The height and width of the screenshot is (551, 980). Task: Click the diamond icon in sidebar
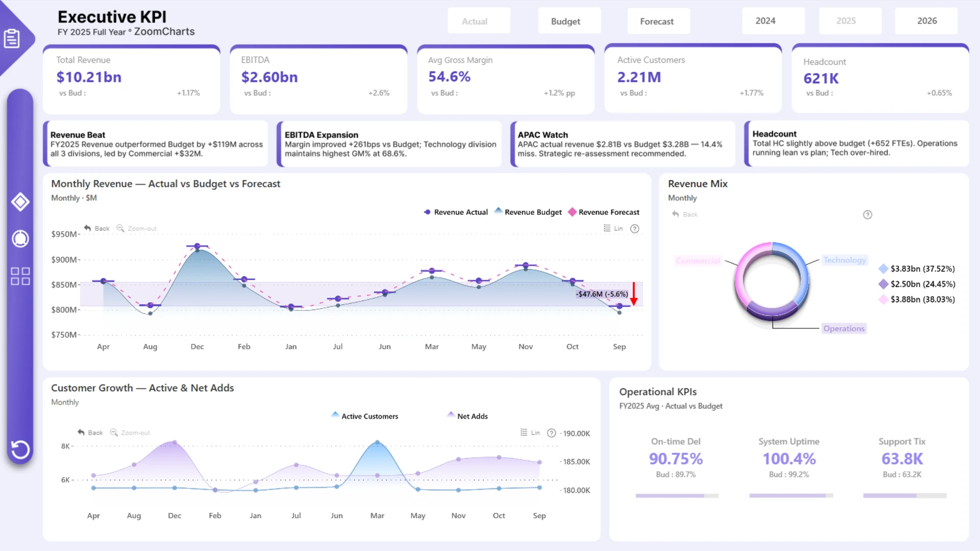coord(20,202)
